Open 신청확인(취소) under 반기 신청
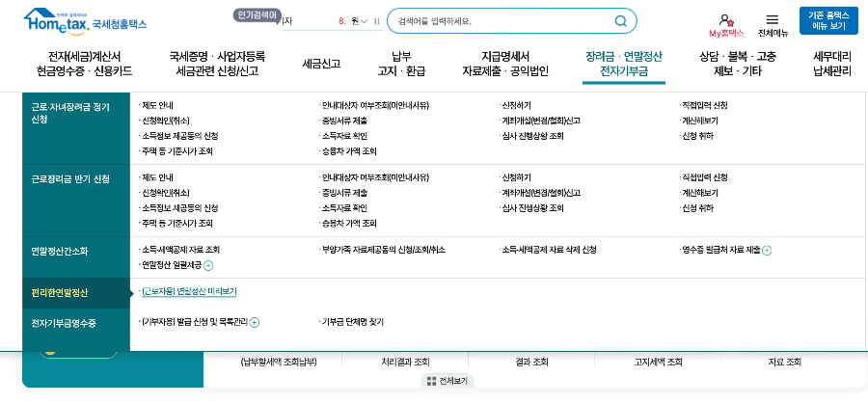Viewport: 868px width, 404px height. [x=166, y=193]
